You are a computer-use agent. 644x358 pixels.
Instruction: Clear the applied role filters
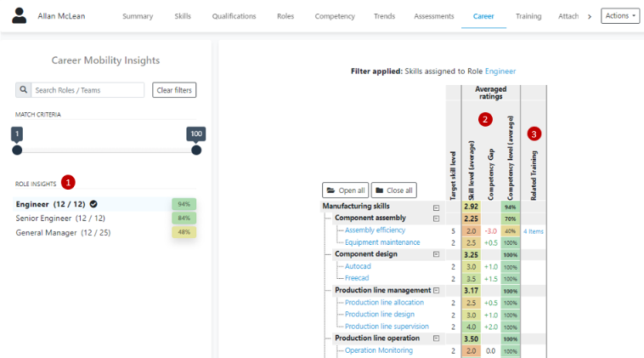pos(174,90)
